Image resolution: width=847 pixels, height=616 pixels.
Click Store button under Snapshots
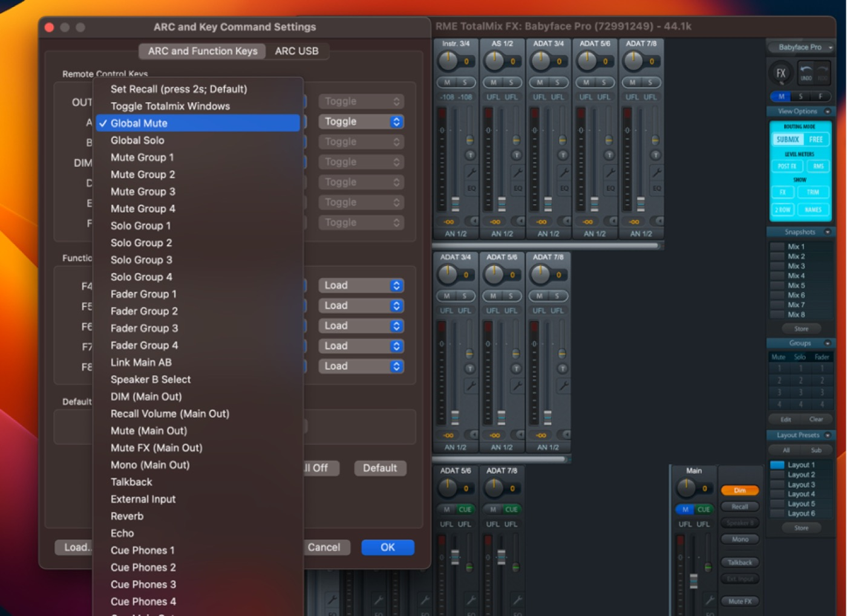click(x=801, y=329)
